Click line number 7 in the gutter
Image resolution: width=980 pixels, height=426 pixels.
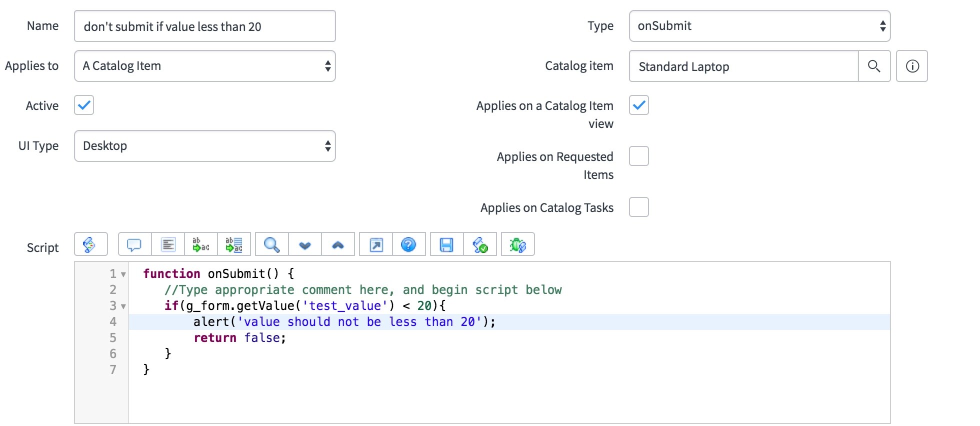click(x=113, y=369)
